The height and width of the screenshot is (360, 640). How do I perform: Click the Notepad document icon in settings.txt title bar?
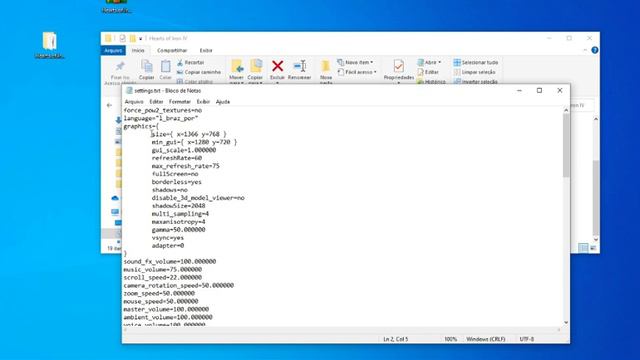coord(129,91)
